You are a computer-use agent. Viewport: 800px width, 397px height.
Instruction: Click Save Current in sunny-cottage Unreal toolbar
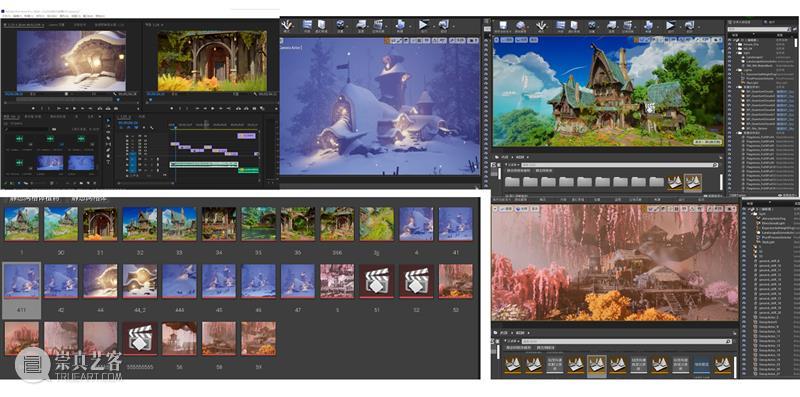[x=503, y=26]
